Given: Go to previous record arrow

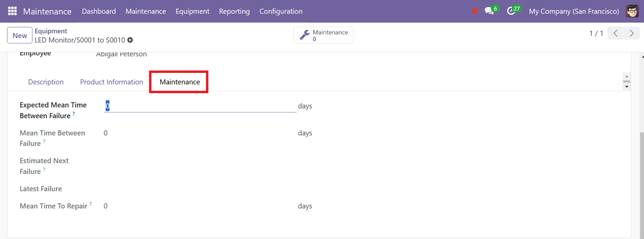Looking at the screenshot, I should (x=616, y=33).
